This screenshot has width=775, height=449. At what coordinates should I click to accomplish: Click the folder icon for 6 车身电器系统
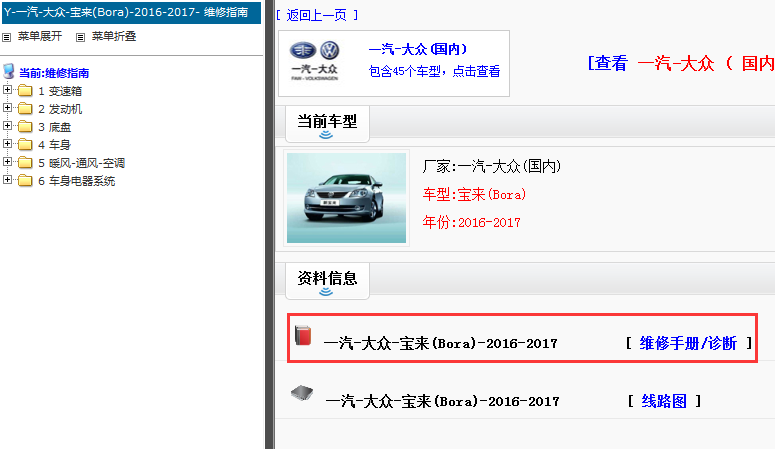pyautogui.click(x=25, y=180)
